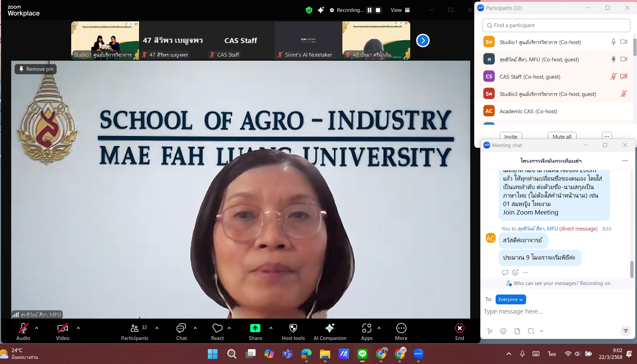Unmute using the Audio microphone button
This screenshot has height=364, width=637.
[23, 331]
